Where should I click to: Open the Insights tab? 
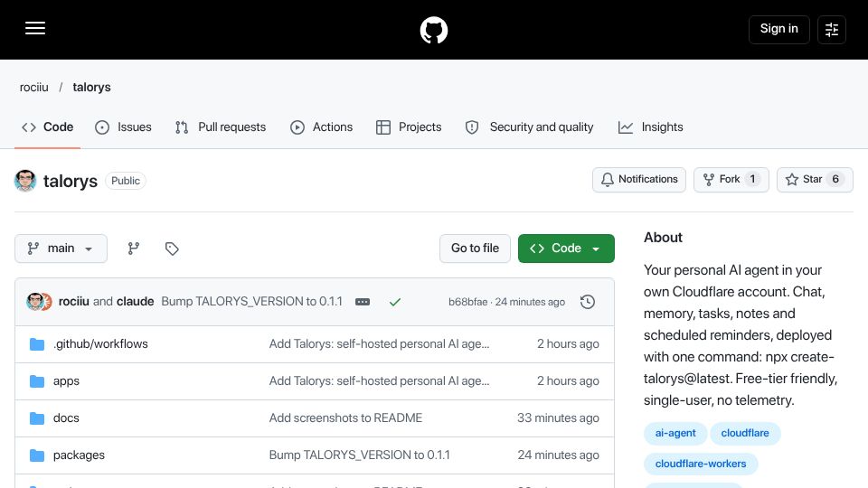650,127
